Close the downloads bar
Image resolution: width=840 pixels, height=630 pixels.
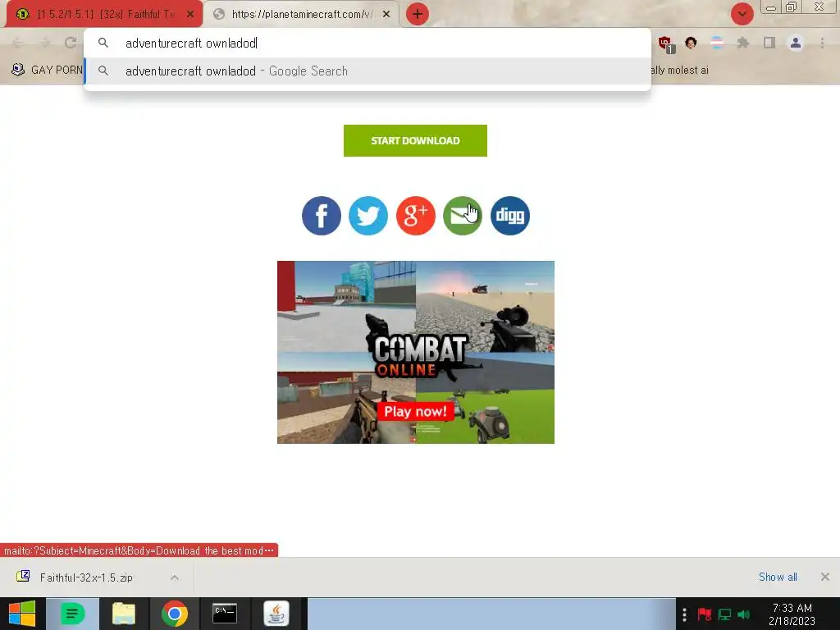pos(825,577)
